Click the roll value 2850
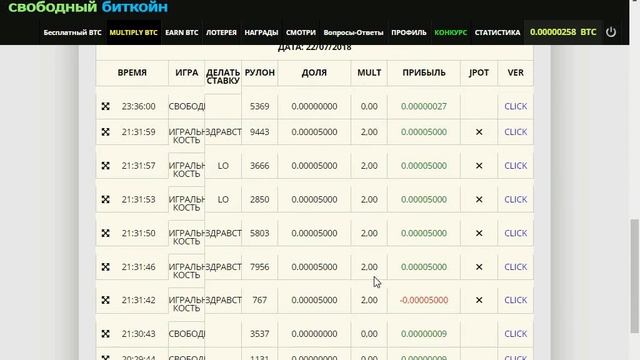The width and height of the screenshot is (640, 360). [260, 199]
